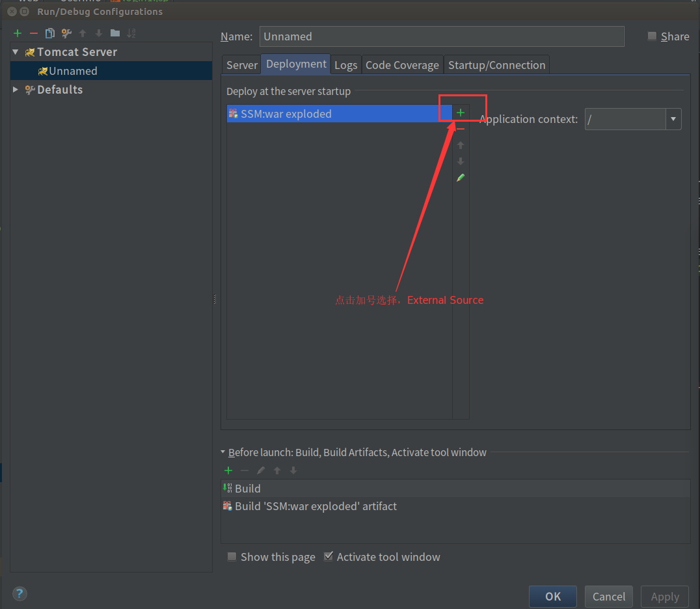Remove selected configuration with red minus

click(33, 33)
